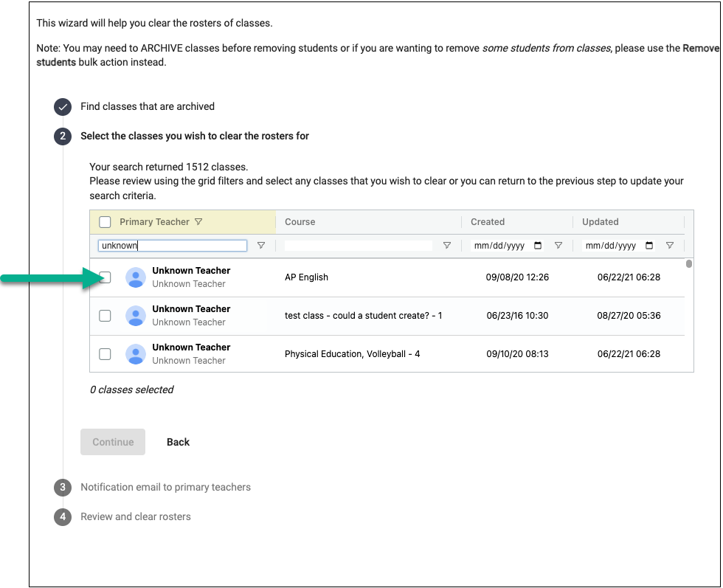
Task: Click updated date 08/27/20 05:36
Action: click(x=629, y=316)
